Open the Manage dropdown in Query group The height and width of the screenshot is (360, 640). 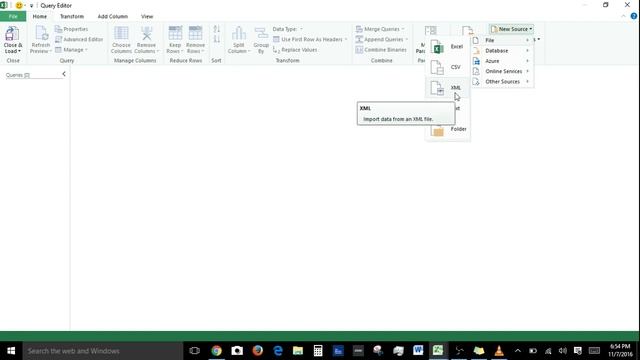(x=71, y=50)
